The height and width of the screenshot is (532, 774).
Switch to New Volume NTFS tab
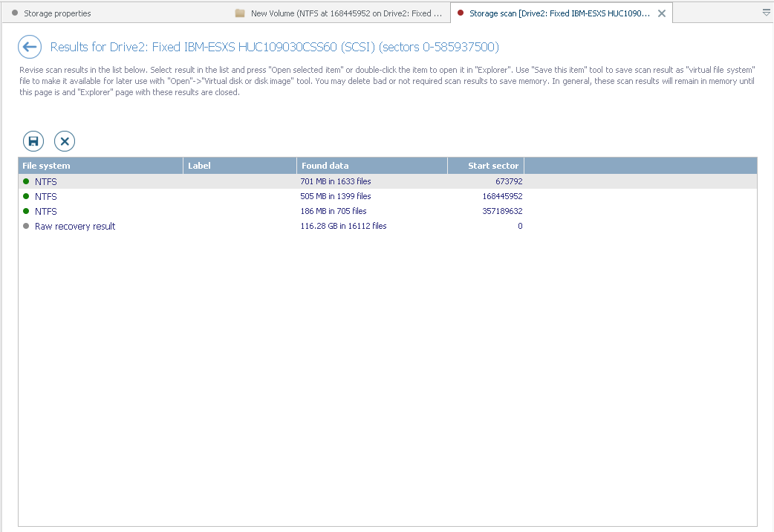click(x=339, y=13)
